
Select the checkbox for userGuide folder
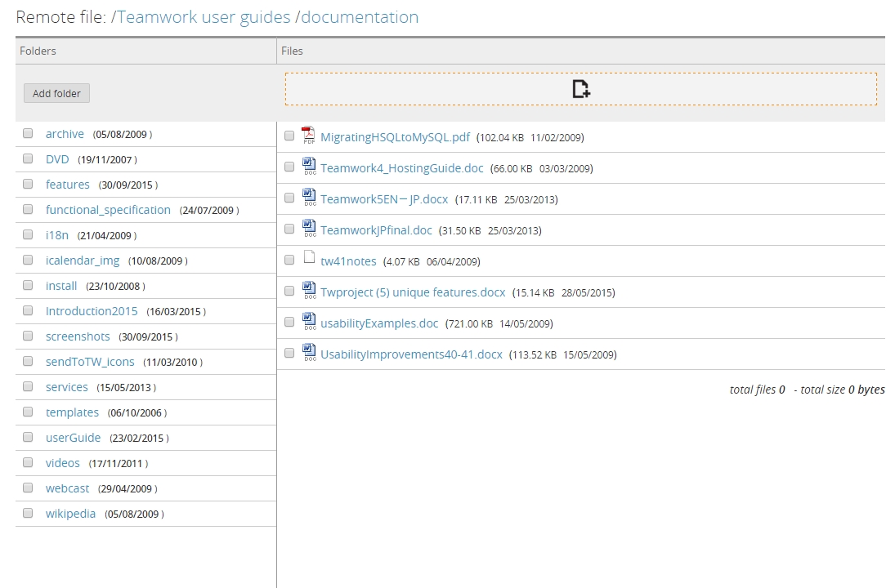[x=28, y=437]
